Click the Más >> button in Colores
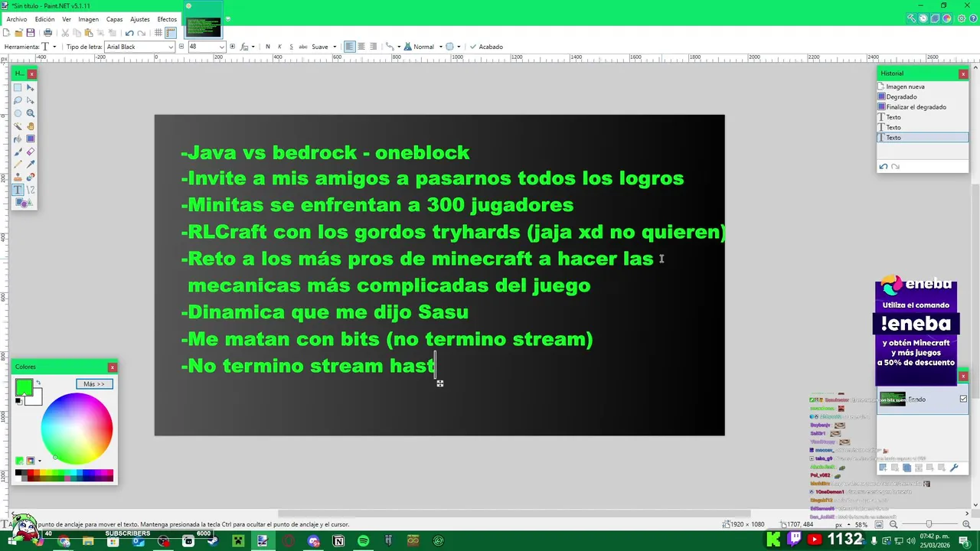The image size is (980, 551). 94,384
